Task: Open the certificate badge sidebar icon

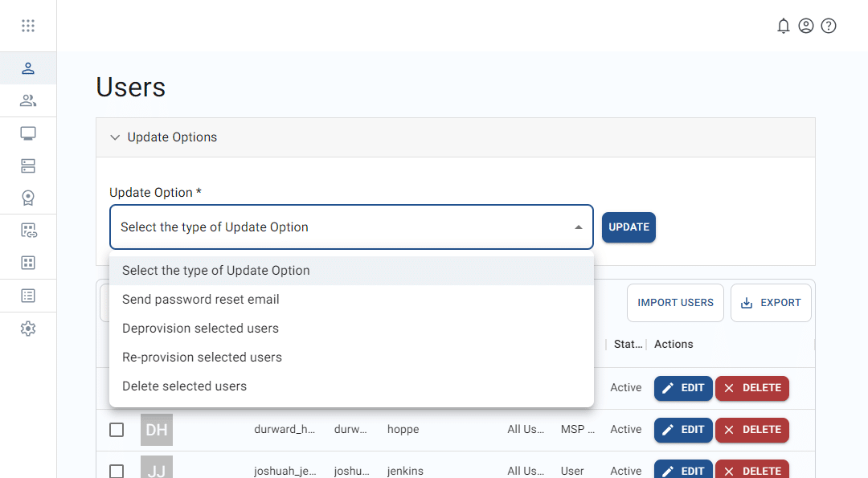Action: pyautogui.click(x=28, y=198)
